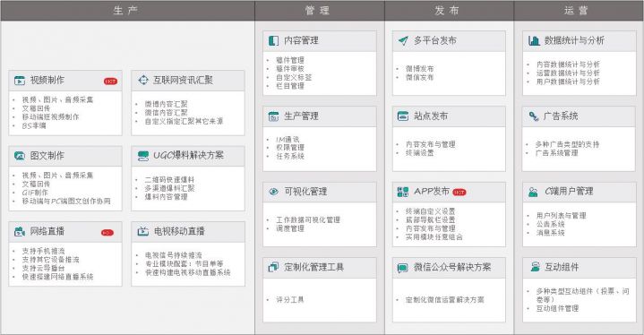Select the 用户数据统计与分析 bullet item
Image resolution: width=644 pixels, height=335 pixels.
tap(568, 82)
